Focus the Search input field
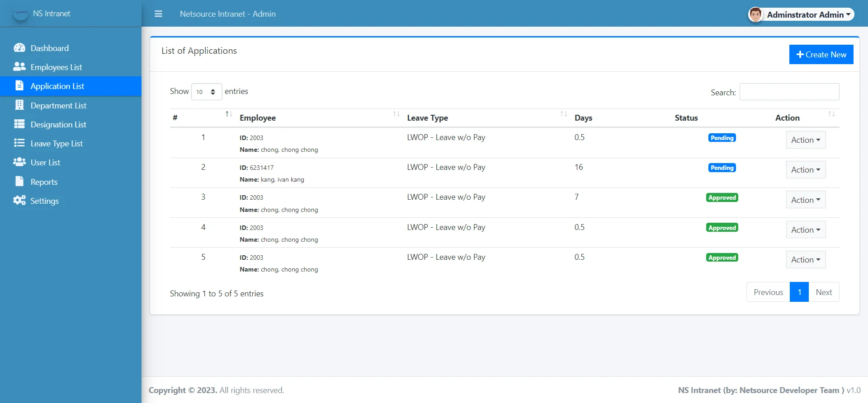The image size is (868, 403). pyautogui.click(x=789, y=92)
